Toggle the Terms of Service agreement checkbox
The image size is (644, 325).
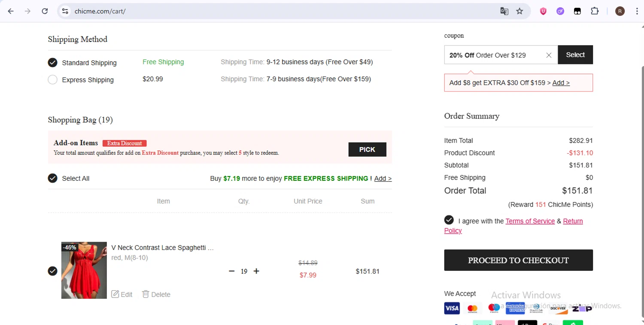[449, 220]
